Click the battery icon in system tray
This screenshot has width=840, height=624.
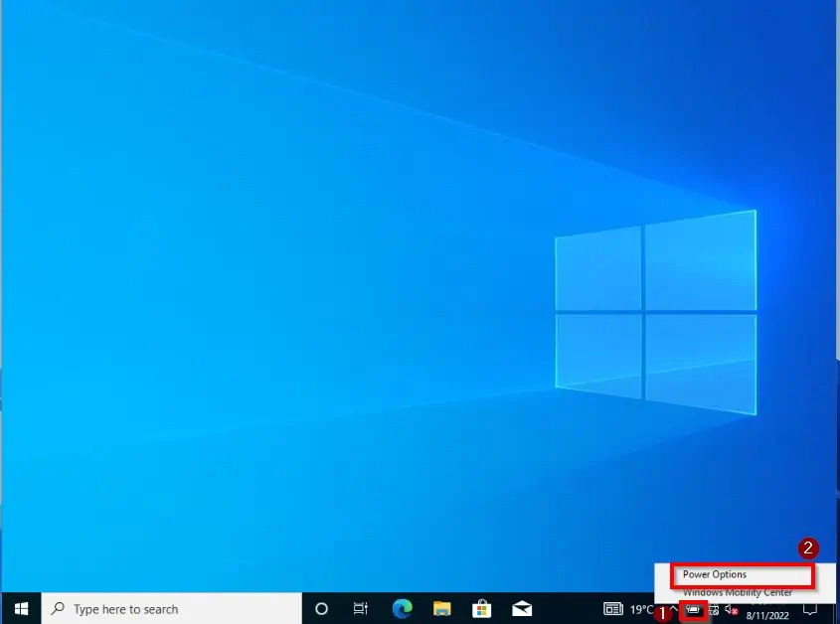693,609
